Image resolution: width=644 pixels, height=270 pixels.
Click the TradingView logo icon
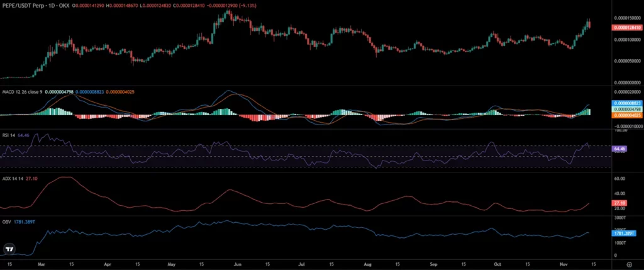[x=9, y=249]
